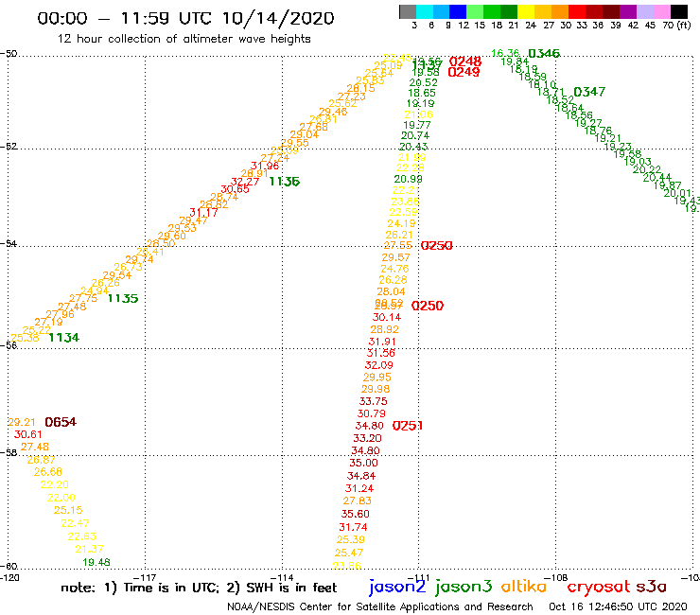Image resolution: width=700 pixels, height=615 pixels.
Task: Click the yellow wave height value 21.37
Action: 89,550
